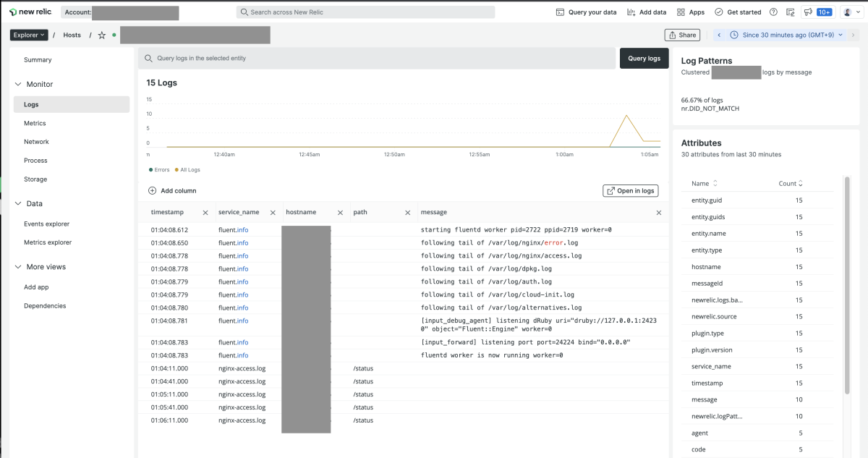868x458 pixels.
Task: Click the favorite star icon in breadcrumb
Action: [102, 35]
